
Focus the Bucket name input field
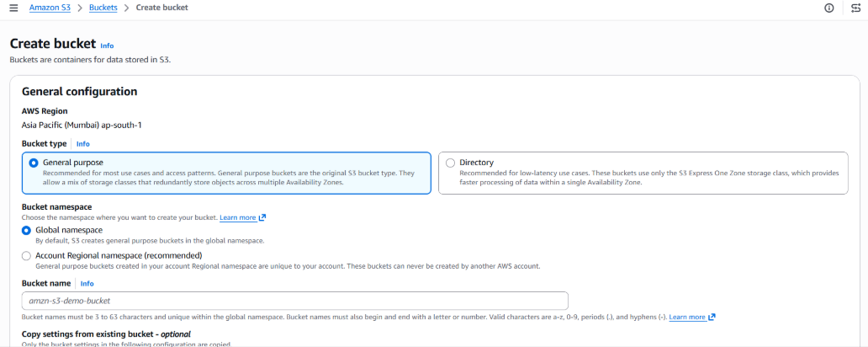pyautogui.click(x=295, y=301)
